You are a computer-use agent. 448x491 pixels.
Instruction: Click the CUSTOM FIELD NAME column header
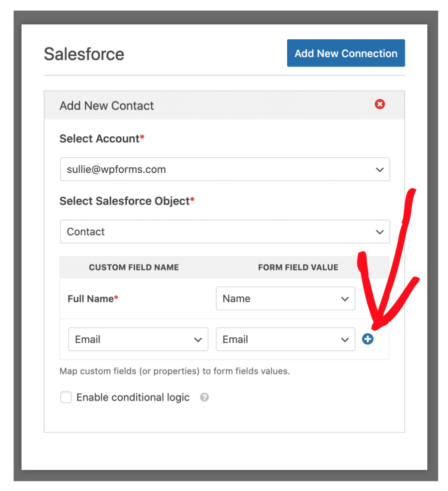tap(134, 267)
